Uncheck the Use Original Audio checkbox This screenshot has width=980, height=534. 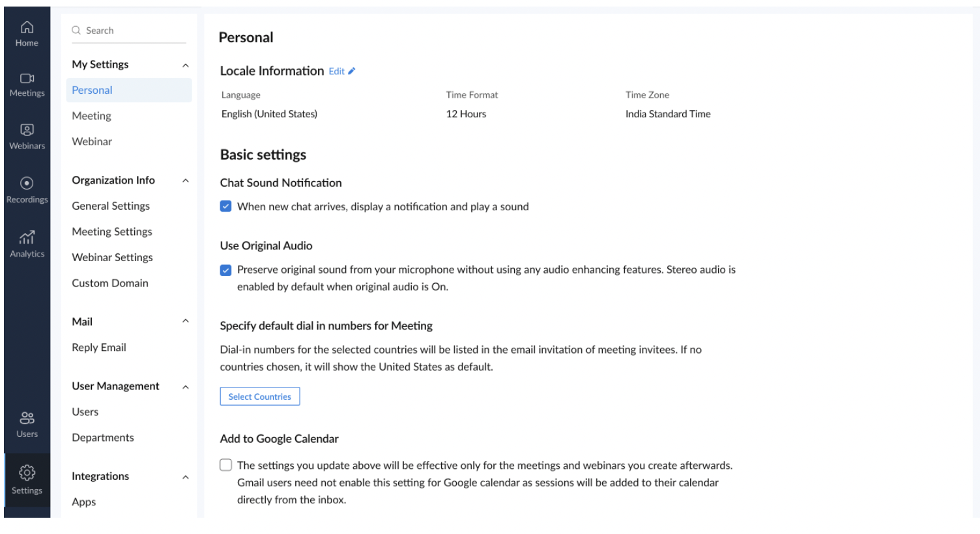coord(225,270)
